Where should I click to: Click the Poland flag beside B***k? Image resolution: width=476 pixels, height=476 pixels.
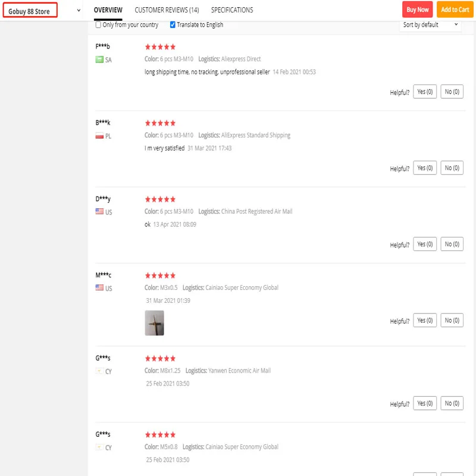pyautogui.click(x=99, y=136)
